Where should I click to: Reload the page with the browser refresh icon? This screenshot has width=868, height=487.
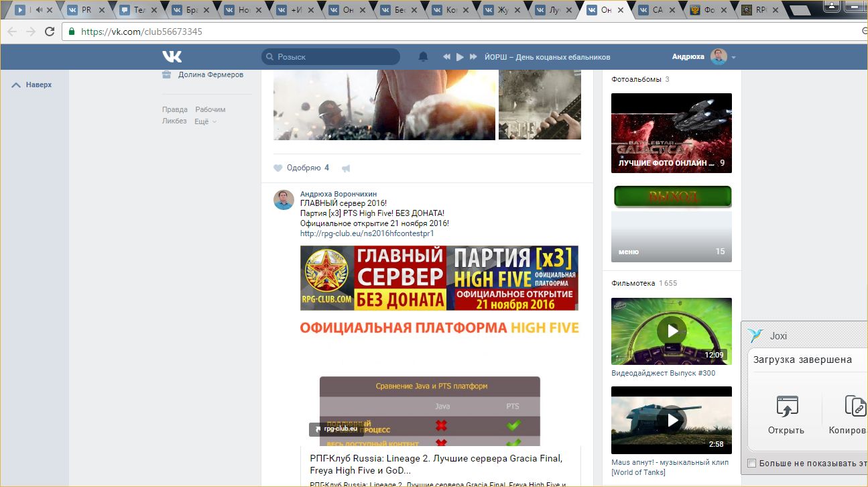click(50, 32)
